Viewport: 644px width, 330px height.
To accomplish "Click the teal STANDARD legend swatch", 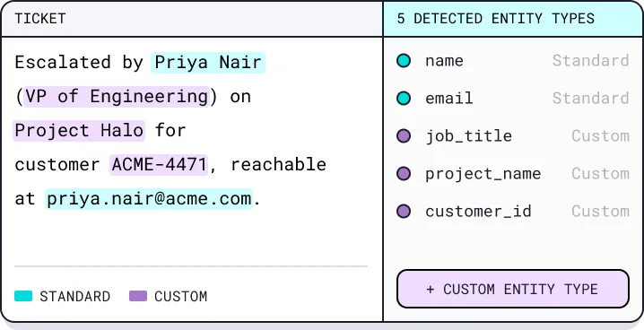I will point(23,296).
